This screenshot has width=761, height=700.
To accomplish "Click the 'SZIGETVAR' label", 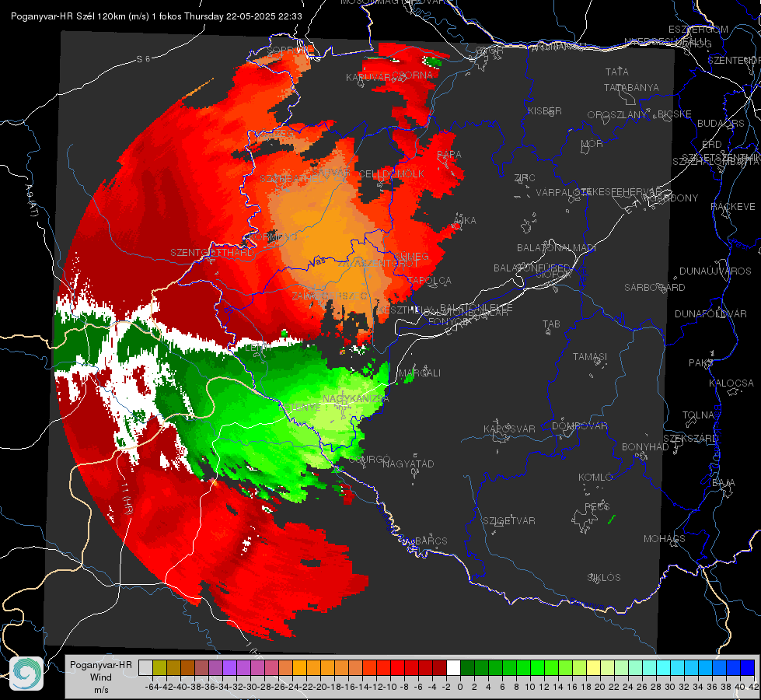I will point(509,521).
